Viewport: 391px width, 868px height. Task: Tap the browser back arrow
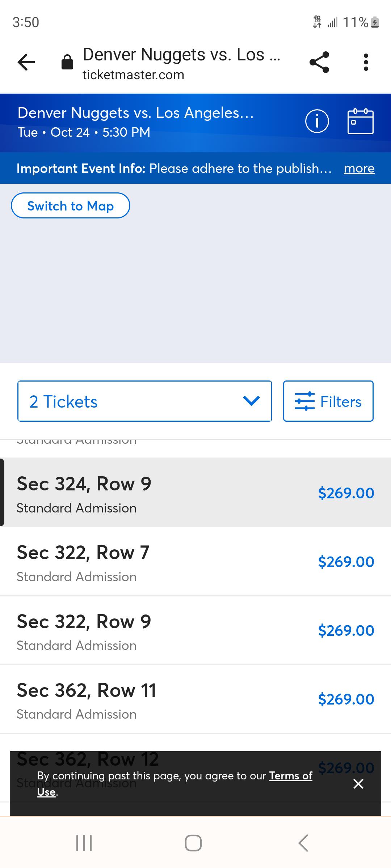[x=26, y=62]
